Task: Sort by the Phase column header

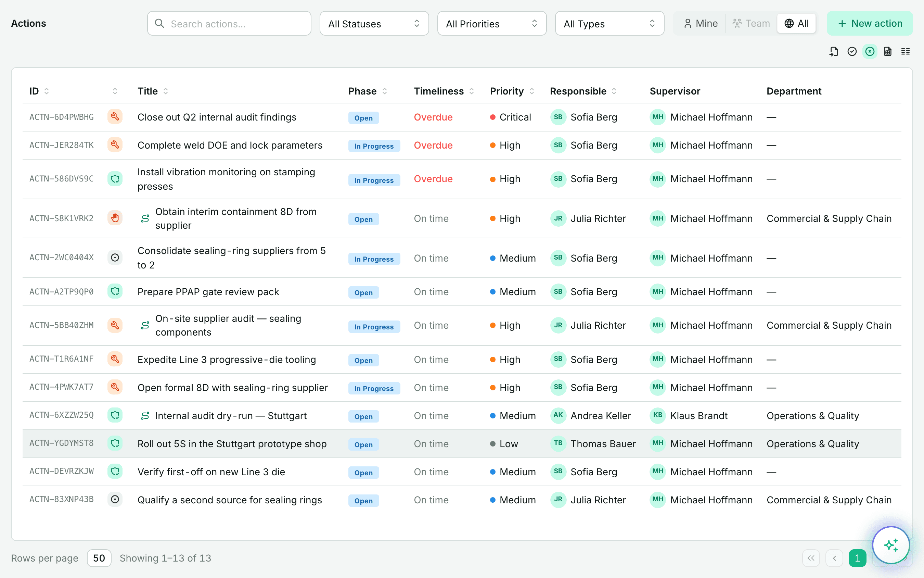Action: [368, 91]
